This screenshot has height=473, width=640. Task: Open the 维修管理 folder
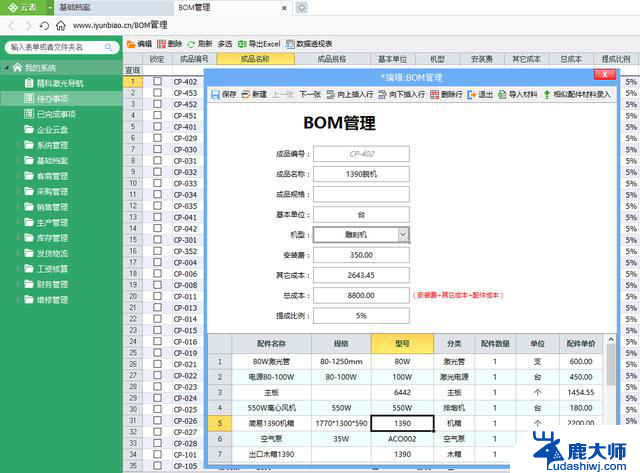pos(46,300)
